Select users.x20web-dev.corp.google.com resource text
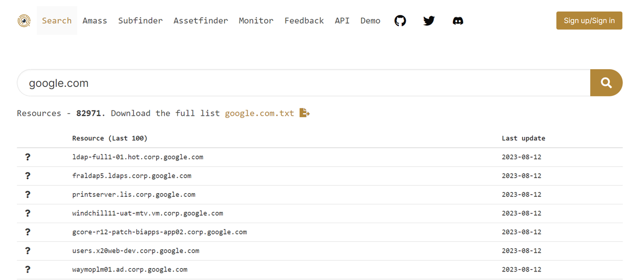 [x=136, y=251]
